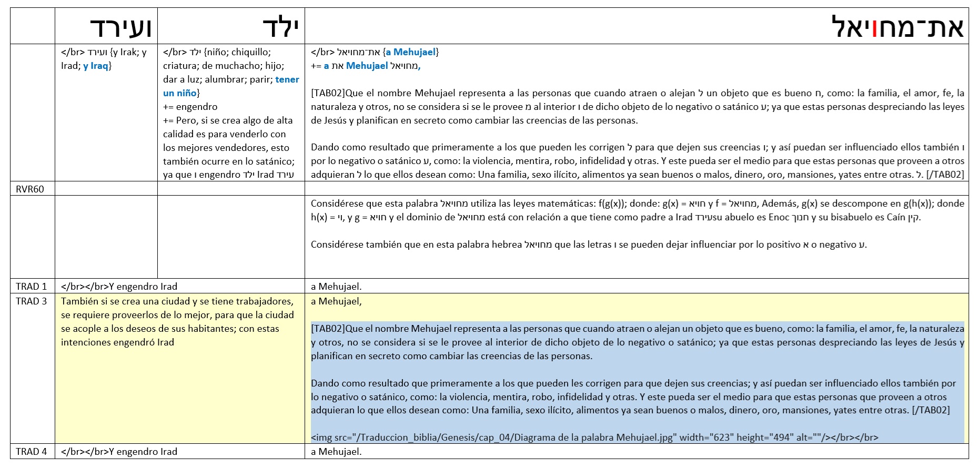This screenshot has width=980, height=468.
Task: Click the "Considérese también" sentence
Action: (588, 245)
